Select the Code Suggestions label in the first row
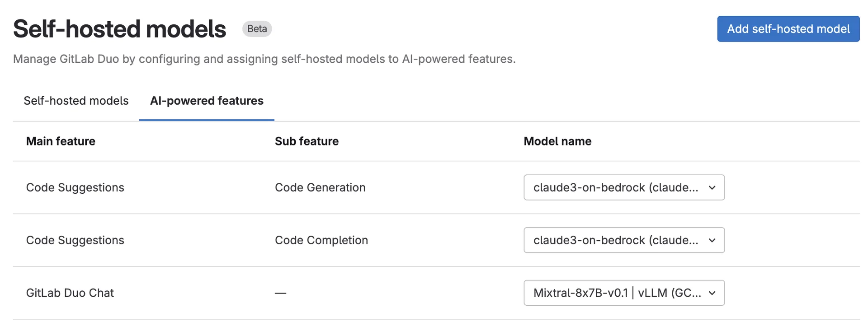This screenshot has width=868, height=331. tap(75, 187)
